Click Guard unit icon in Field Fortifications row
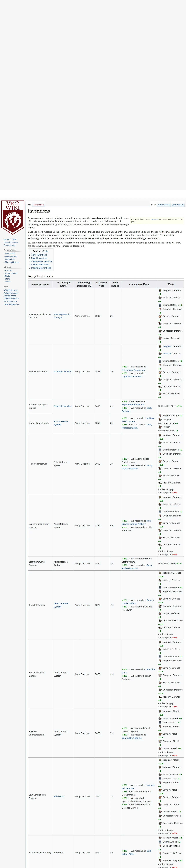The height and width of the screenshot is (868, 186). (160, 361)
